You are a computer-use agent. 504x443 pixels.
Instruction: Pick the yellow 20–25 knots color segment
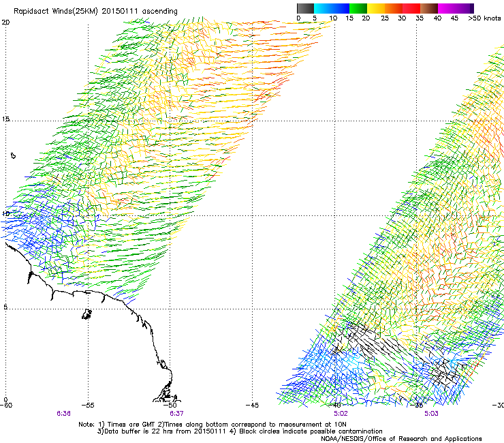[x=376, y=8]
